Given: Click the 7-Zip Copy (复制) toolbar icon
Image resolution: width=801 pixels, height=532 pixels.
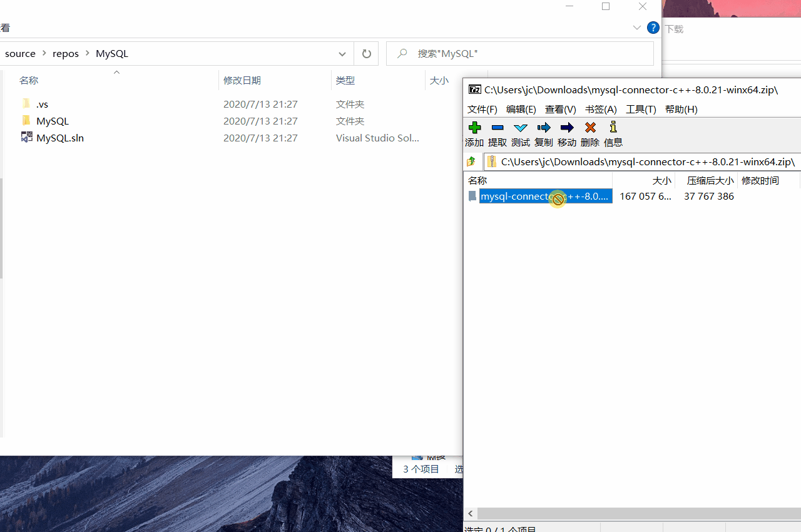Looking at the screenshot, I should click(x=544, y=128).
